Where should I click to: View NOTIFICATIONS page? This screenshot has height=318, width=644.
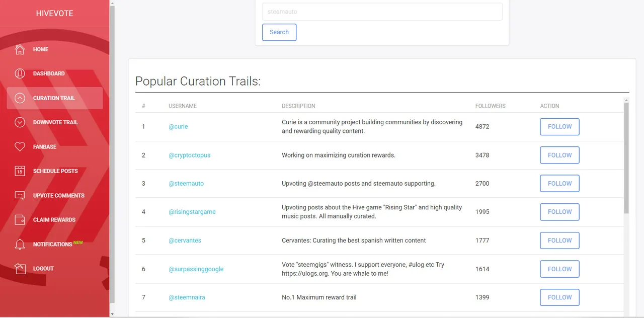coord(53,245)
